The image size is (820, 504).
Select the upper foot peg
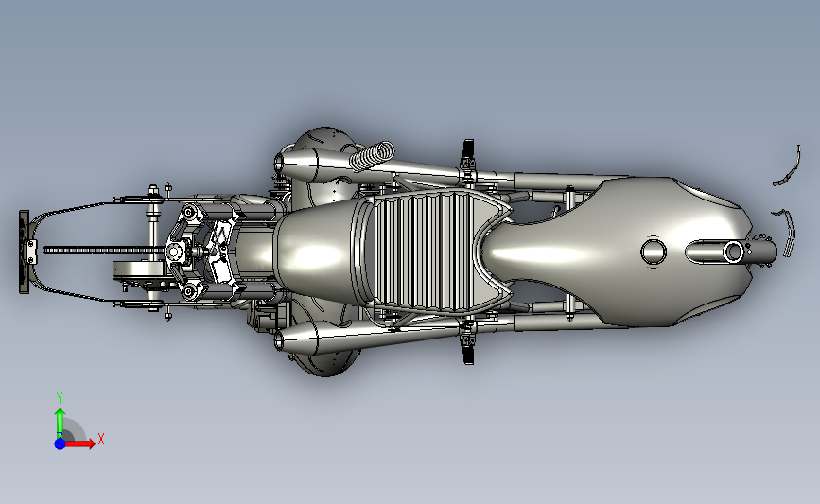[x=468, y=149]
